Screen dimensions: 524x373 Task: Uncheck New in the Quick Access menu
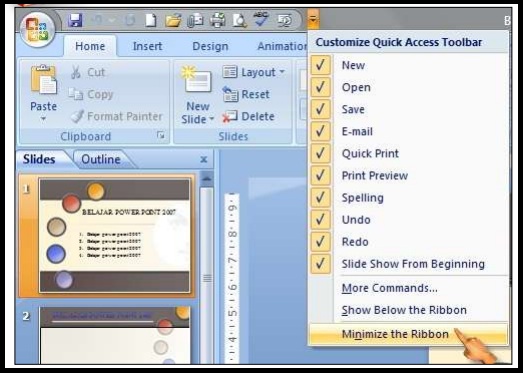[x=409, y=65]
